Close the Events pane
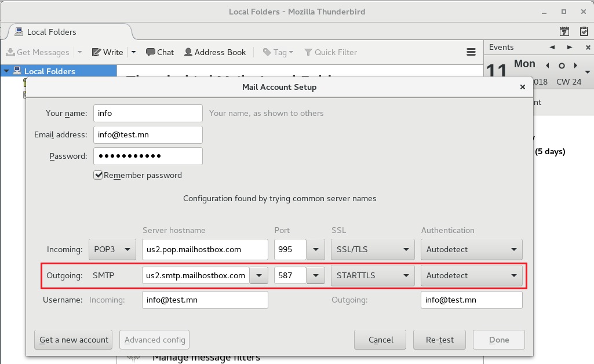This screenshot has height=364, width=594. click(588, 48)
